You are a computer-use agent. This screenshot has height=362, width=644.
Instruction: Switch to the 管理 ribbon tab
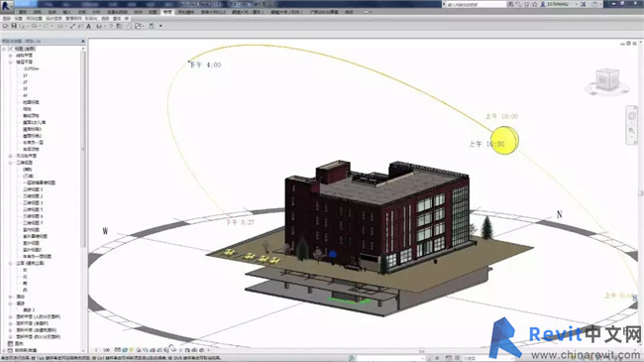167,12
